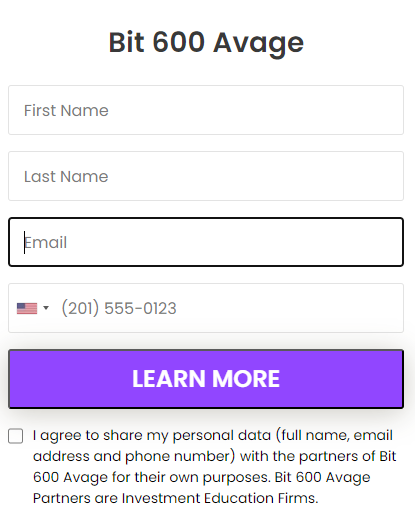Screen dimensions: 415x518
Task: Expand the country code dropdown arrow
Action: [x=46, y=308]
